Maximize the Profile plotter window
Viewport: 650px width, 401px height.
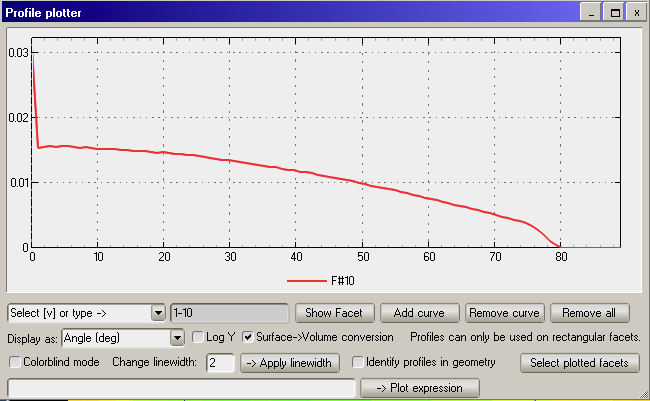click(615, 13)
